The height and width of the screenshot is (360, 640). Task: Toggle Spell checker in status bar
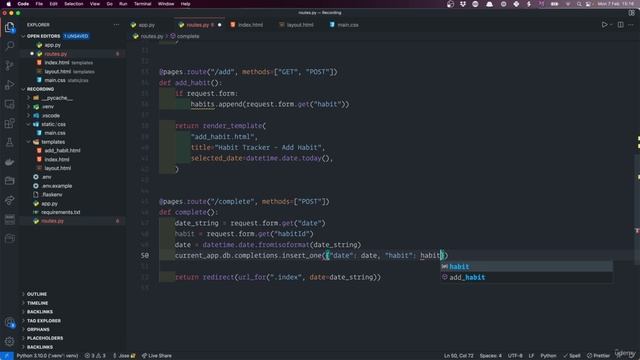pos(572,356)
